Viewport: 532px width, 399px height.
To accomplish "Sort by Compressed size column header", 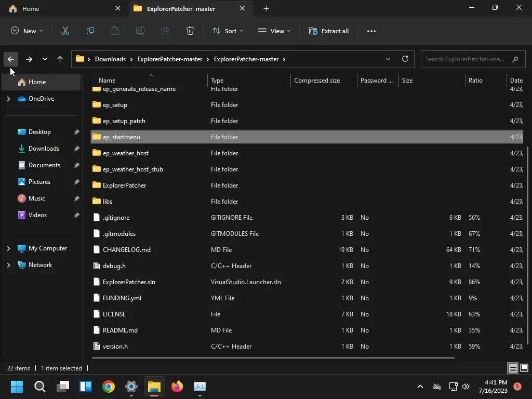I will pos(324,81).
